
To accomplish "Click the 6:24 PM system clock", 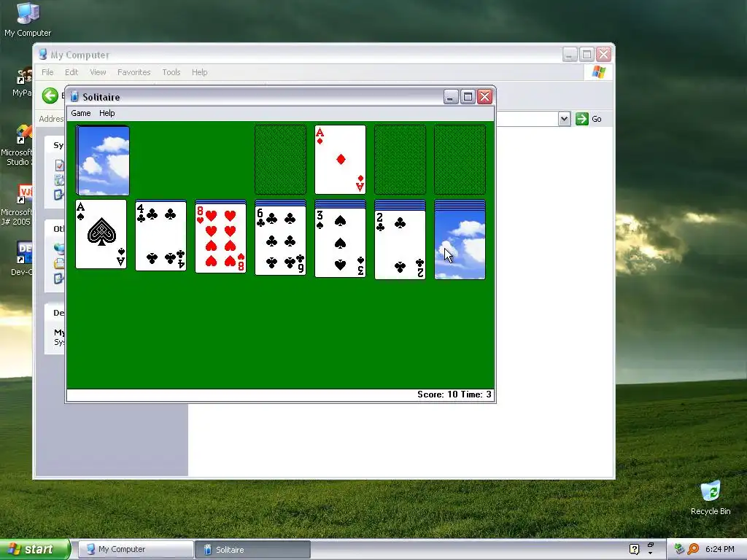I will pos(720,549).
